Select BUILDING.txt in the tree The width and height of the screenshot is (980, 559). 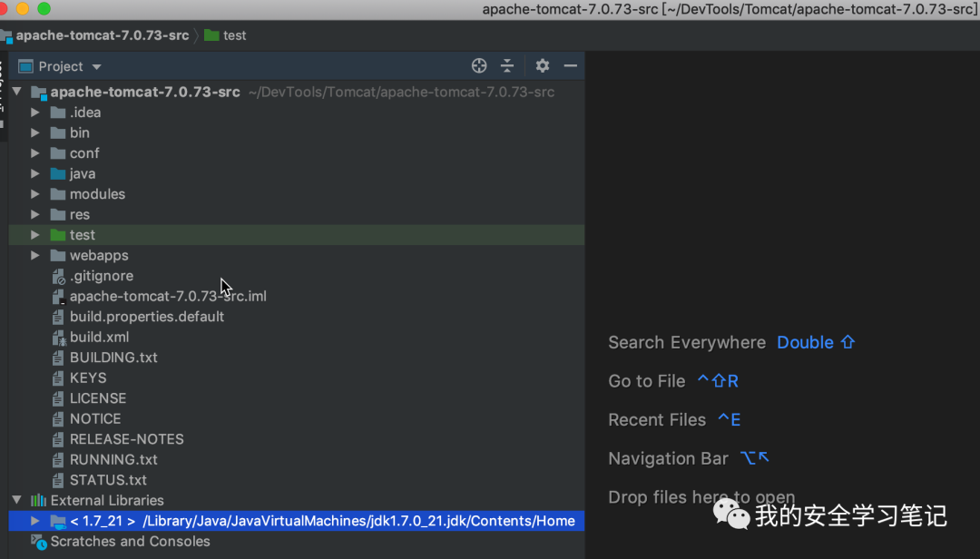113,358
